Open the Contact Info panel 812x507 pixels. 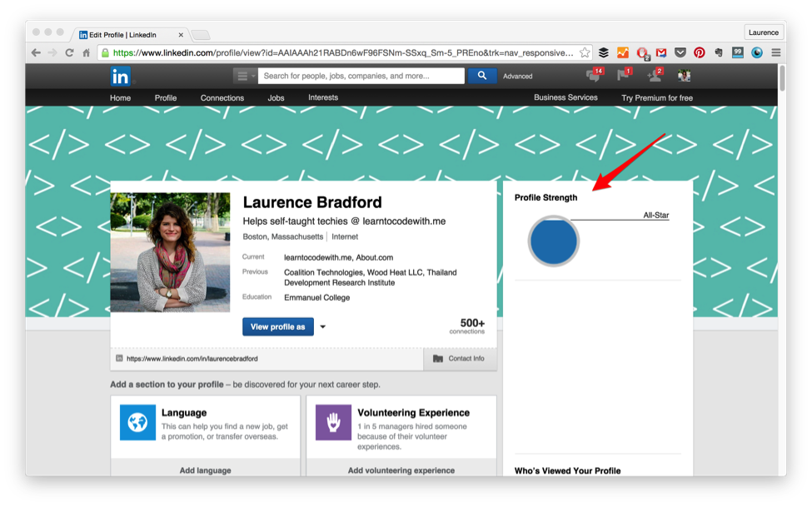point(460,359)
